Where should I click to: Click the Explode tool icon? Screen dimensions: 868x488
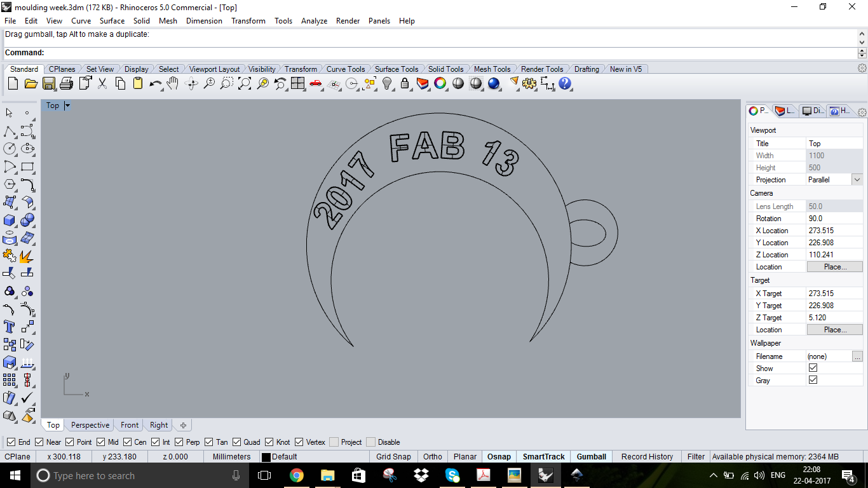coord(27,256)
